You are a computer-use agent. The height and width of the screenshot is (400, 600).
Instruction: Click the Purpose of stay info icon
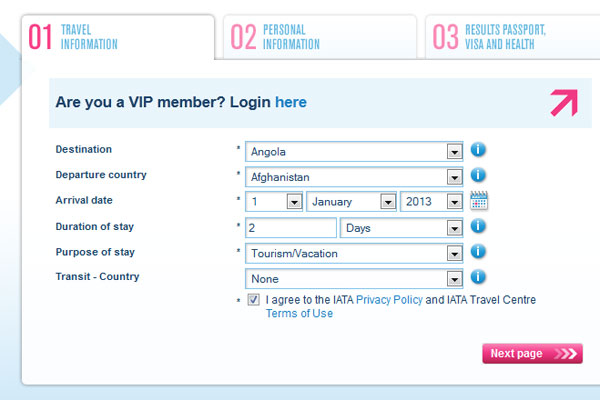coord(478,252)
